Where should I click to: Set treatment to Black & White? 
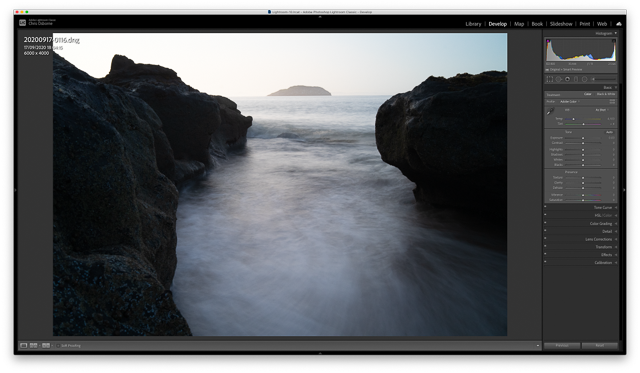click(606, 94)
